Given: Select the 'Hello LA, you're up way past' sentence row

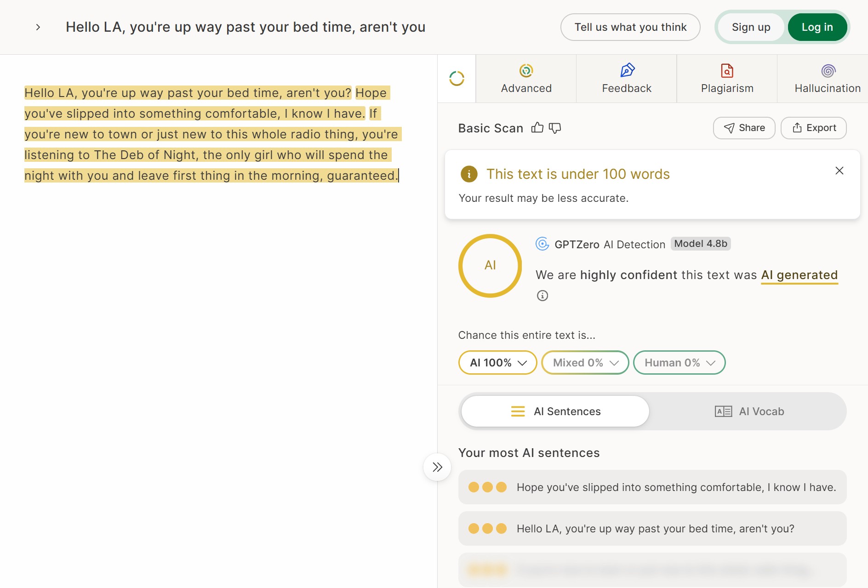Looking at the screenshot, I should (x=652, y=529).
